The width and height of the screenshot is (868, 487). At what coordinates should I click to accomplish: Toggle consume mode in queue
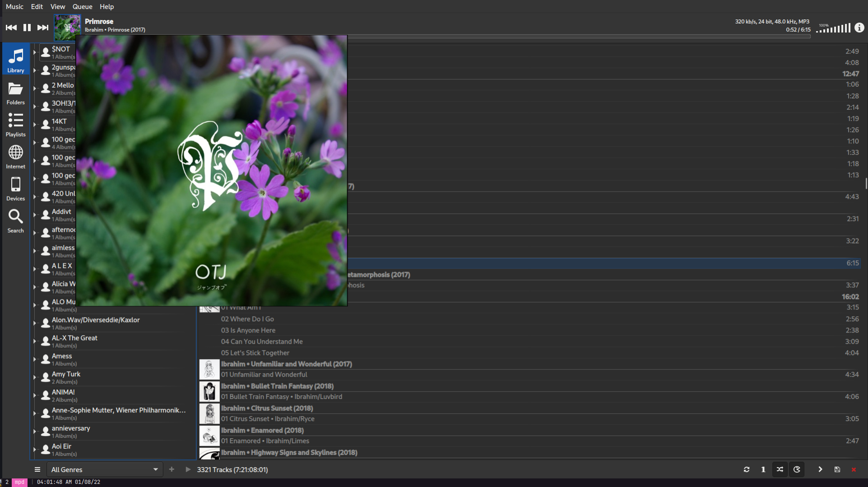point(797,470)
